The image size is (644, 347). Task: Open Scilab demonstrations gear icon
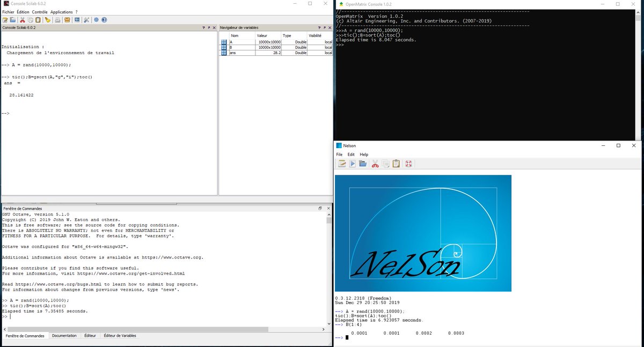point(96,20)
